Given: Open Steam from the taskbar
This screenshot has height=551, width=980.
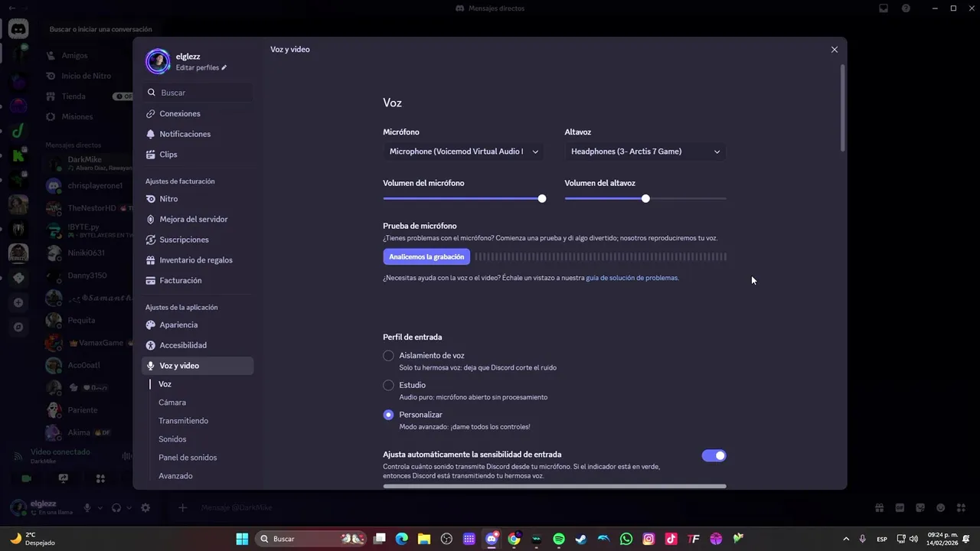Looking at the screenshot, I should click(581, 539).
